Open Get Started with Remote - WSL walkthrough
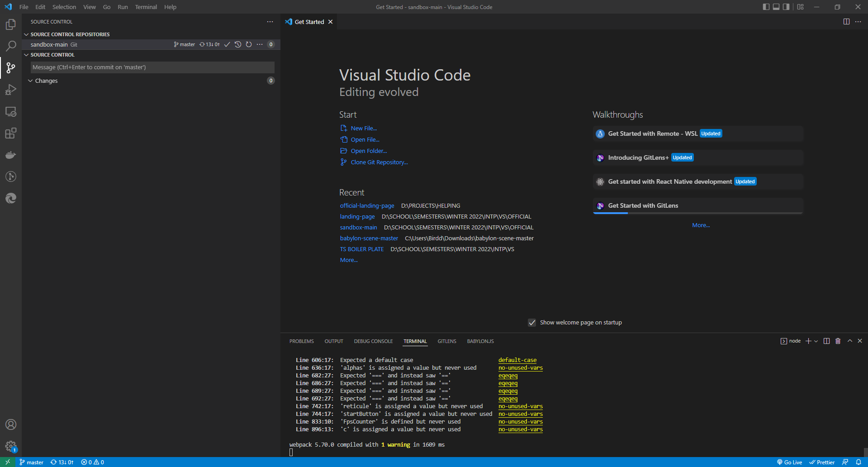 (x=698, y=133)
